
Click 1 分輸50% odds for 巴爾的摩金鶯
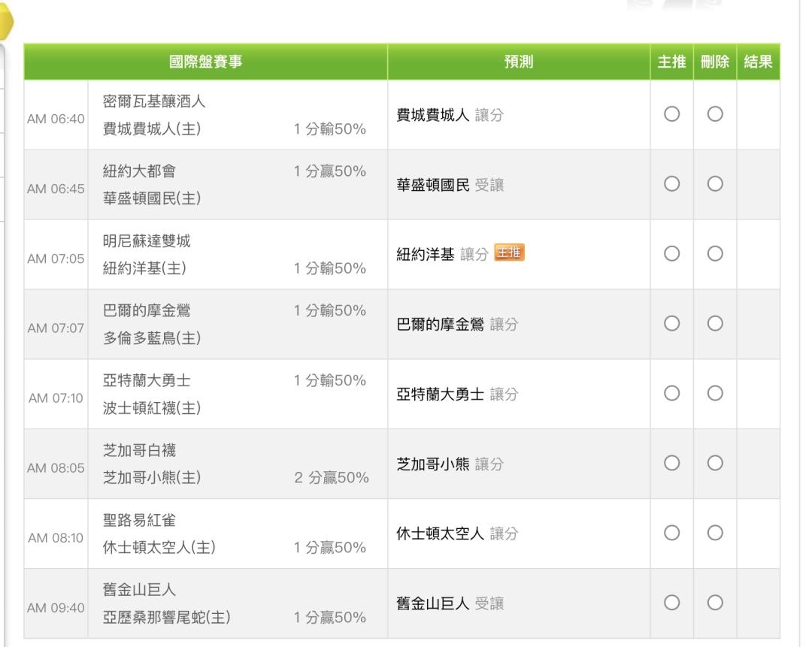pos(330,310)
